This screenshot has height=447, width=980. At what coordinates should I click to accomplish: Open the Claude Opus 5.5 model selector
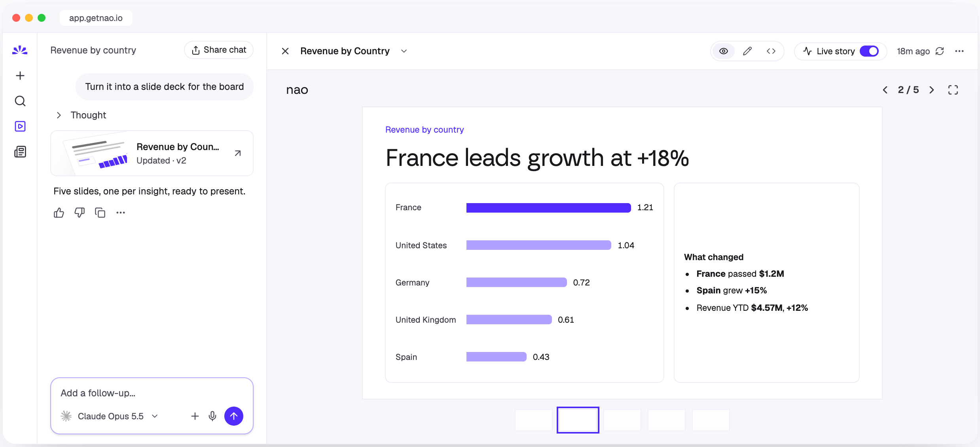pyautogui.click(x=110, y=416)
